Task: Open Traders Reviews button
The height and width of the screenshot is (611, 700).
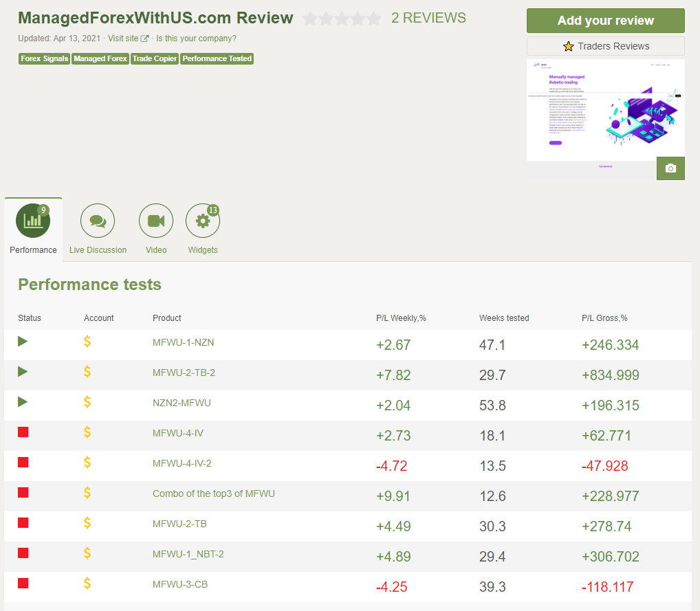Action: (x=605, y=46)
